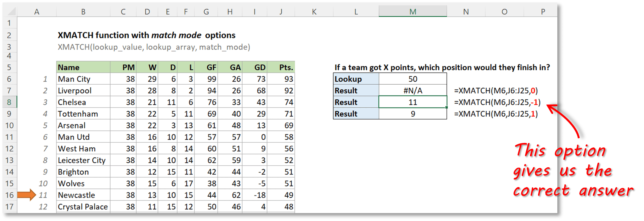Select row header 16 for Newcastle's row

click(x=10, y=195)
